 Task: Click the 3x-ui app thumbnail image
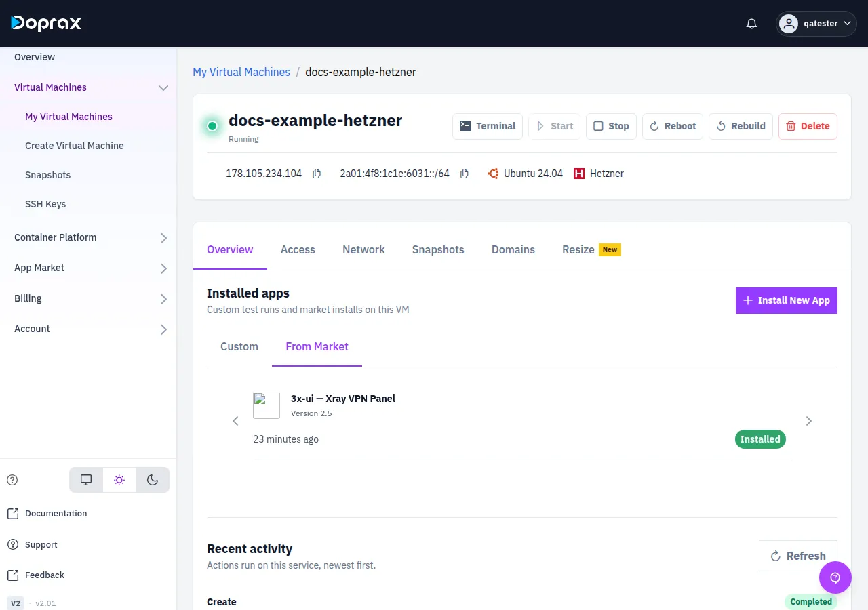tap(267, 405)
